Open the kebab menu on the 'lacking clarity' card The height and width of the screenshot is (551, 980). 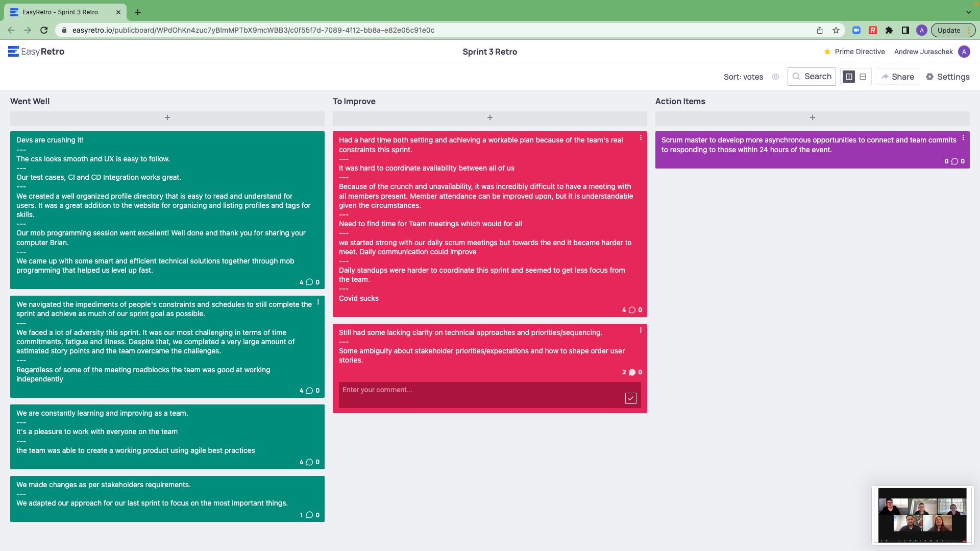coord(641,330)
